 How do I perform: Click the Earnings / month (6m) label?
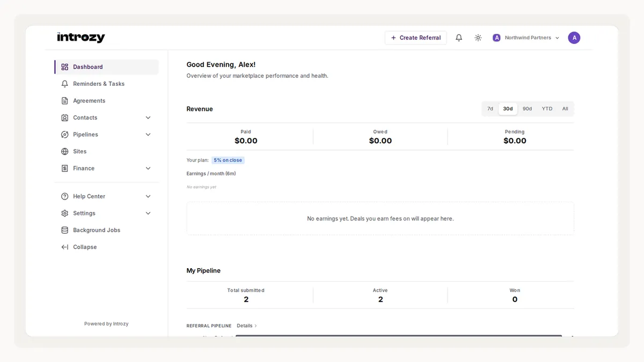click(x=211, y=174)
